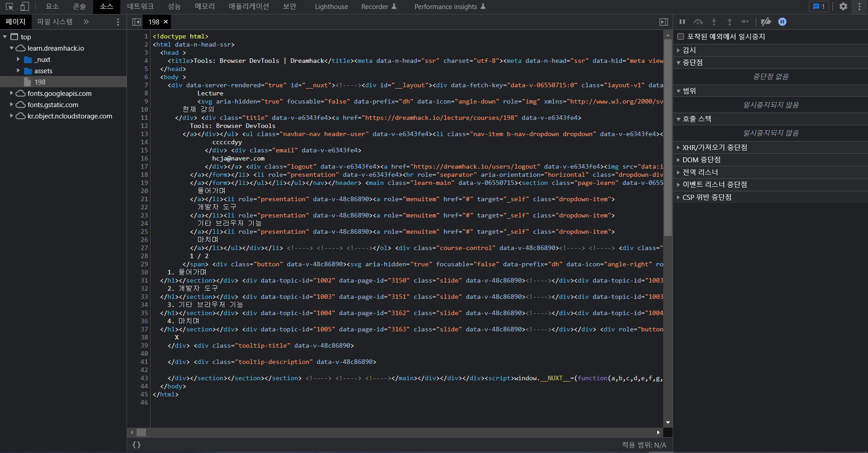This screenshot has height=453, width=868.
Task: Open the issues counter badge
Action: [819, 7]
